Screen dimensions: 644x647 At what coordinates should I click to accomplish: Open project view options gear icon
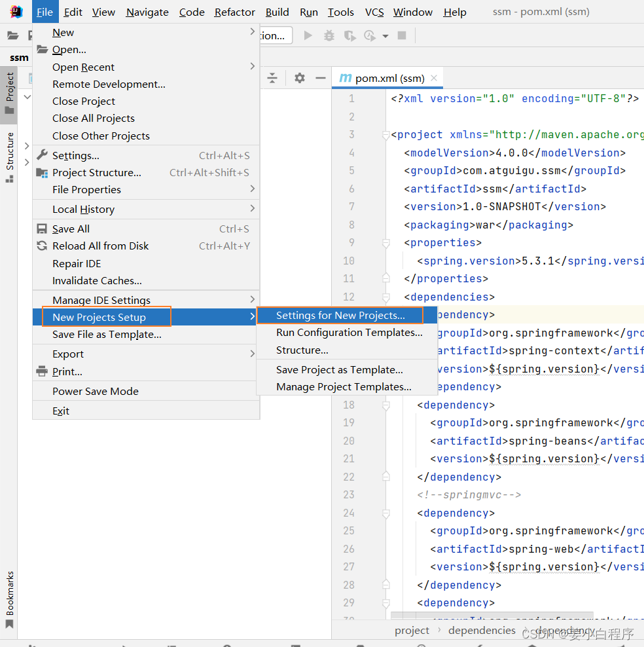pyautogui.click(x=299, y=78)
